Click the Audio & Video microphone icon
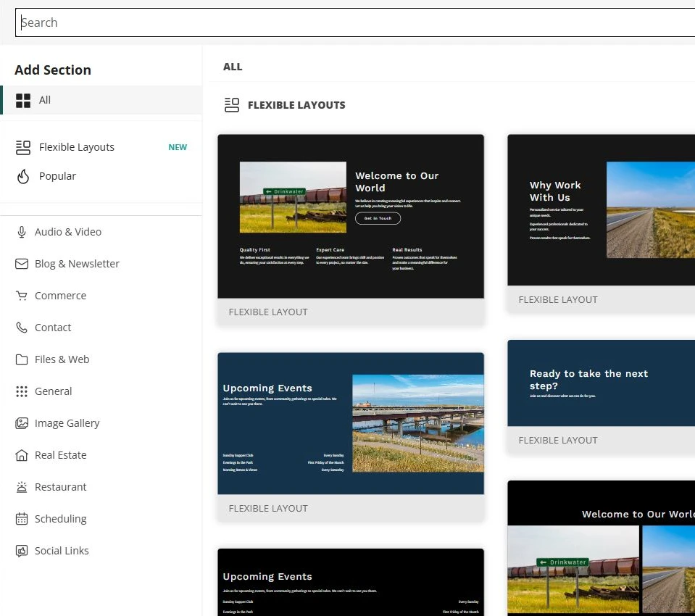Image resolution: width=695 pixels, height=616 pixels. click(x=22, y=232)
